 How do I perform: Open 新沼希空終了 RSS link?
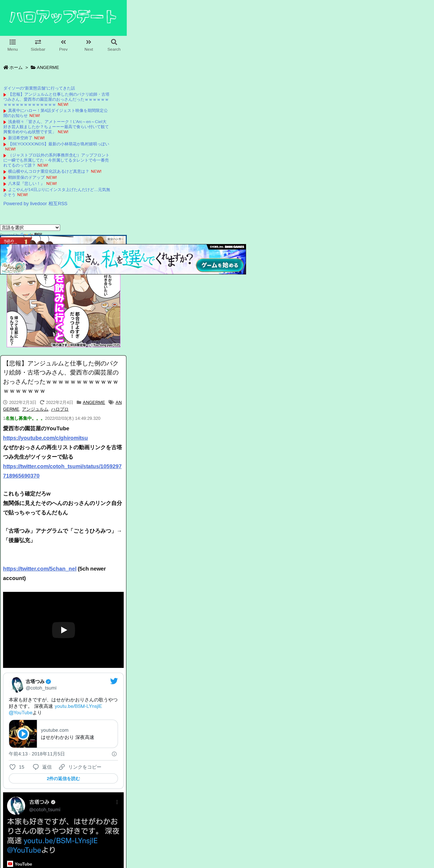point(20,138)
